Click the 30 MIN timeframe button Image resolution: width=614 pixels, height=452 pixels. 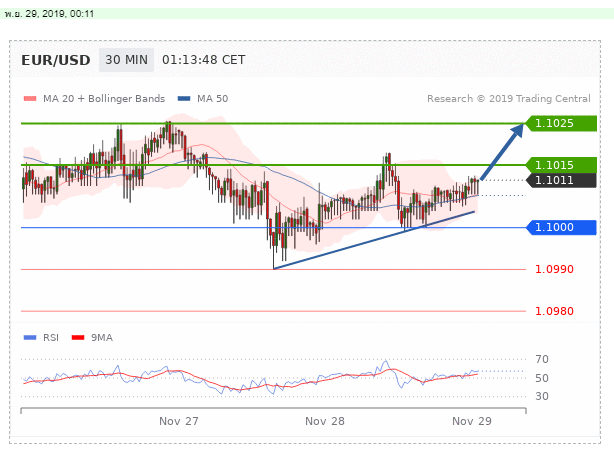126,60
